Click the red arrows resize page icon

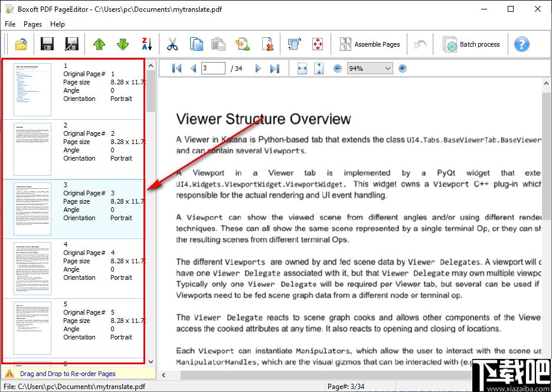click(x=318, y=44)
